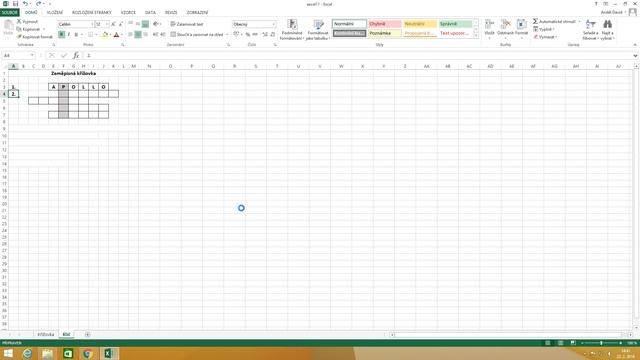
Task: Open Podmíněné formátování (Conditional Formatting)
Action: [291, 30]
